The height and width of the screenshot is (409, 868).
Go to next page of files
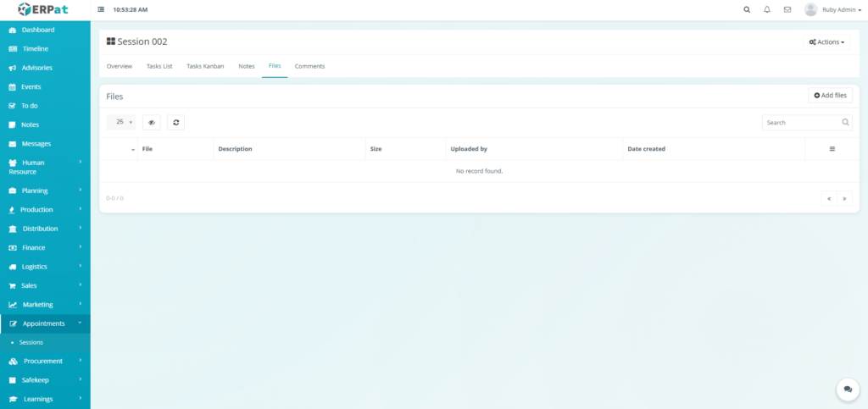coord(844,198)
